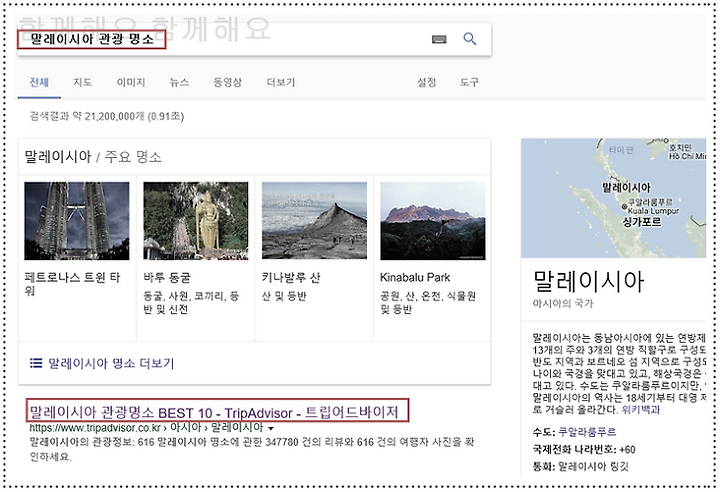720x492 pixels.
Task: Click the 바투 동굴 title
Action: click(167, 277)
